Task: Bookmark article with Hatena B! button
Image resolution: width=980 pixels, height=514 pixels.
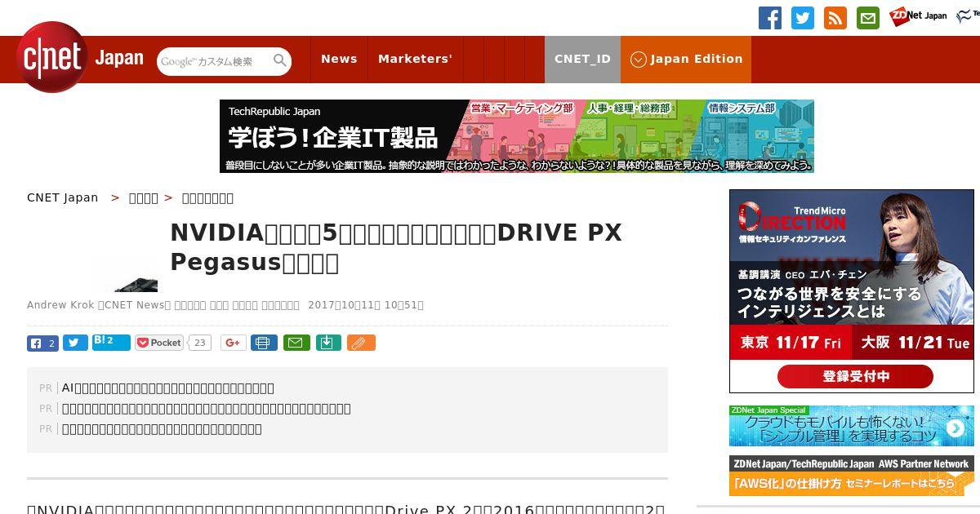Action: 111,343
